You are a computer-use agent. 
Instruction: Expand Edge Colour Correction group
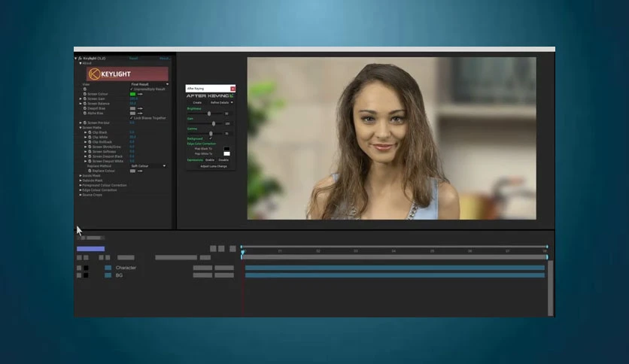[81, 190]
